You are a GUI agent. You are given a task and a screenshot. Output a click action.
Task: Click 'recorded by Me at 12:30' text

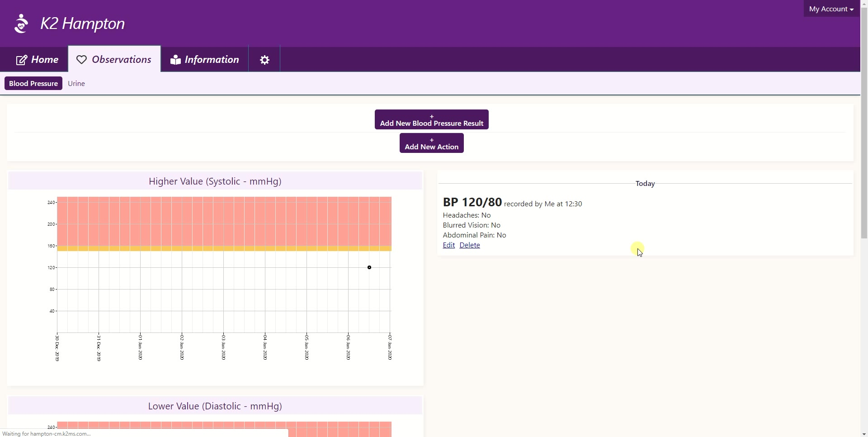coord(543,204)
